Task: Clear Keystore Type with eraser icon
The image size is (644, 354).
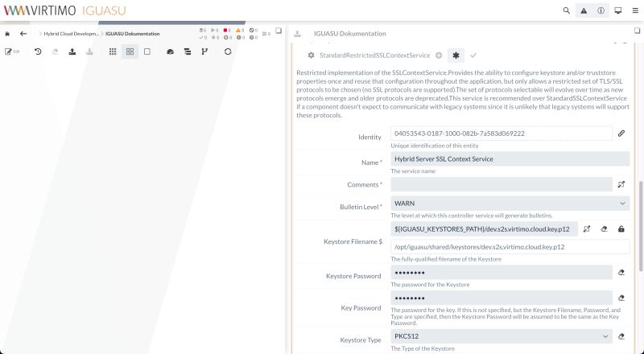Action: click(621, 336)
